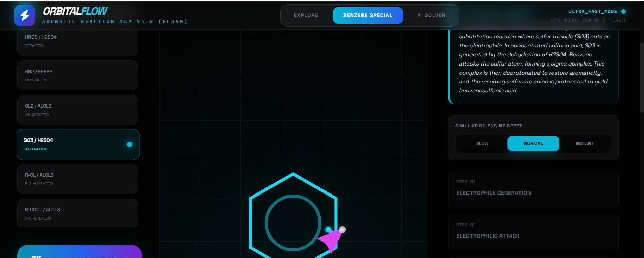Viewport: 644px width, 258px height.
Task: Click 'HPC_NODE: GEMINI_3_FLASH' text
Action: point(588,20)
